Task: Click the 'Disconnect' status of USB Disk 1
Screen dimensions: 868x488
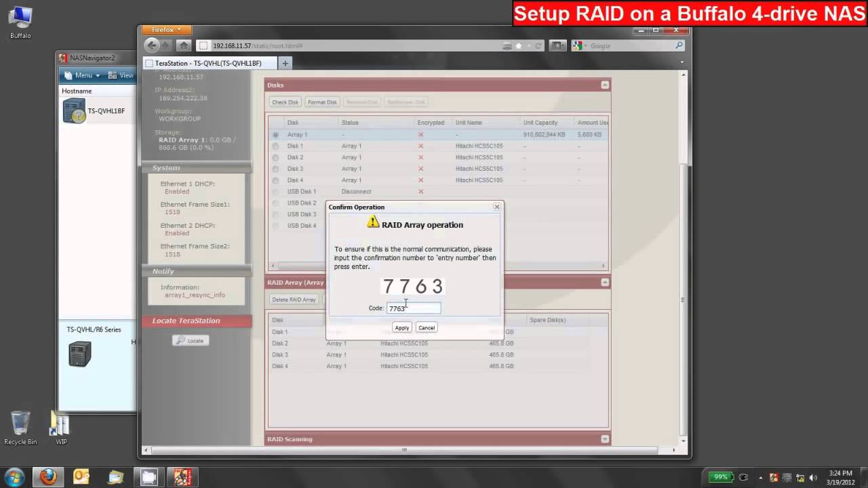Action: [356, 191]
